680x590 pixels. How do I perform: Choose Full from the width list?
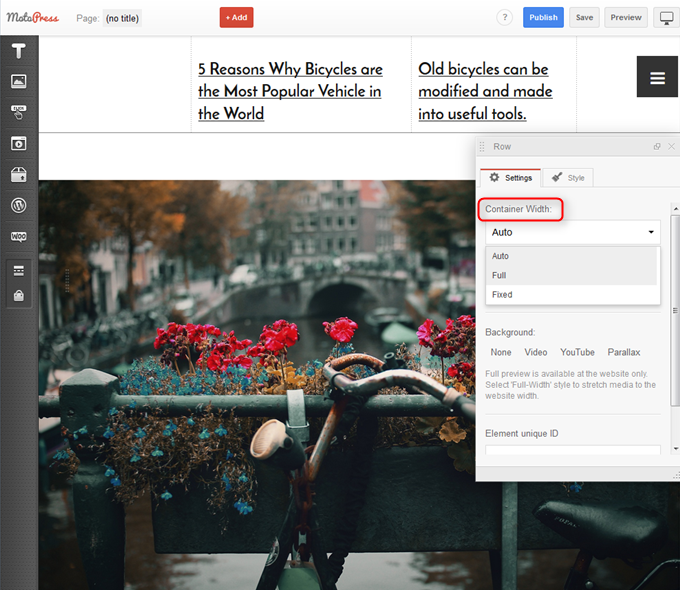click(572, 275)
